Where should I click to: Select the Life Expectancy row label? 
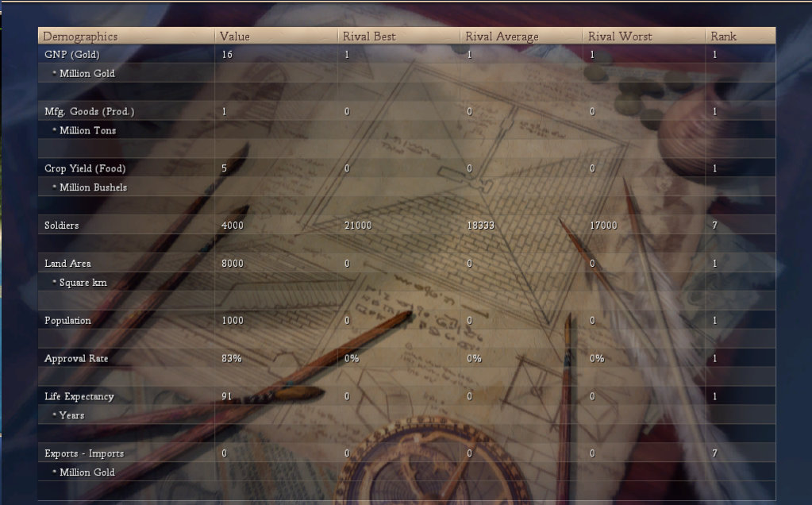click(x=79, y=396)
